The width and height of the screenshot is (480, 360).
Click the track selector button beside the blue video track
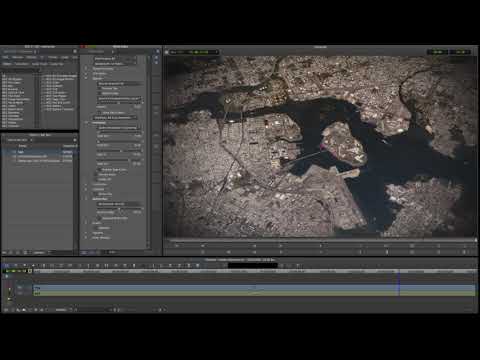[x=20, y=287]
